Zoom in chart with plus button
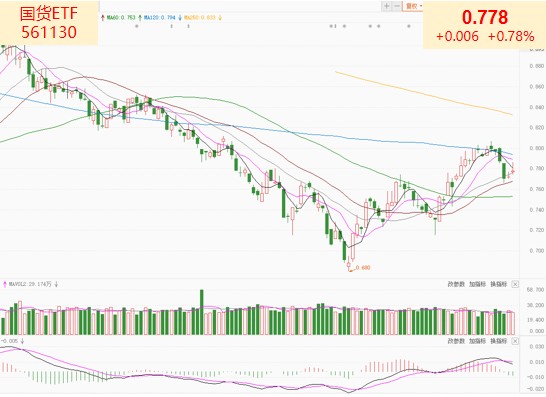Viewport: 546px width, 397px height. pos(387,6)
